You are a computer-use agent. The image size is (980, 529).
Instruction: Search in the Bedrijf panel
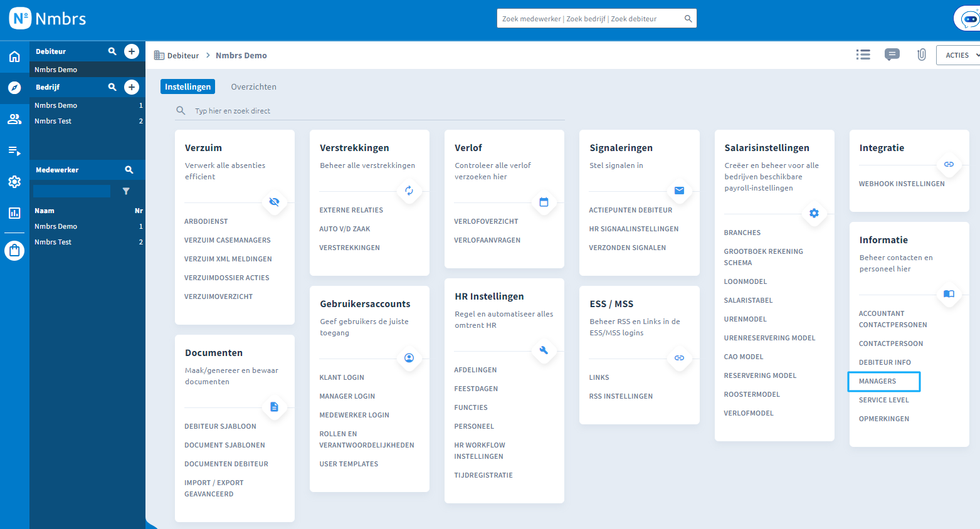point(112,87)
